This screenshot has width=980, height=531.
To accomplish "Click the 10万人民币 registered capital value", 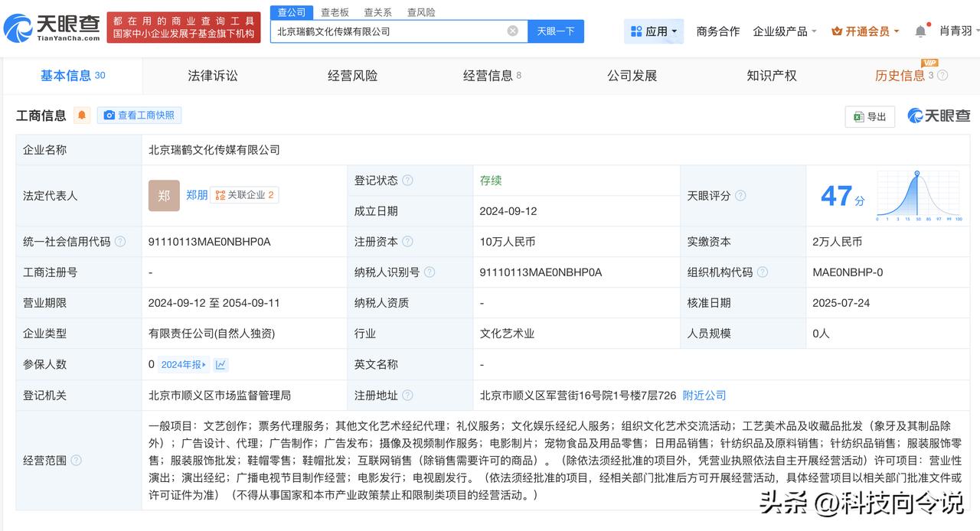I will pyautogui.click(x=508, y=242).
